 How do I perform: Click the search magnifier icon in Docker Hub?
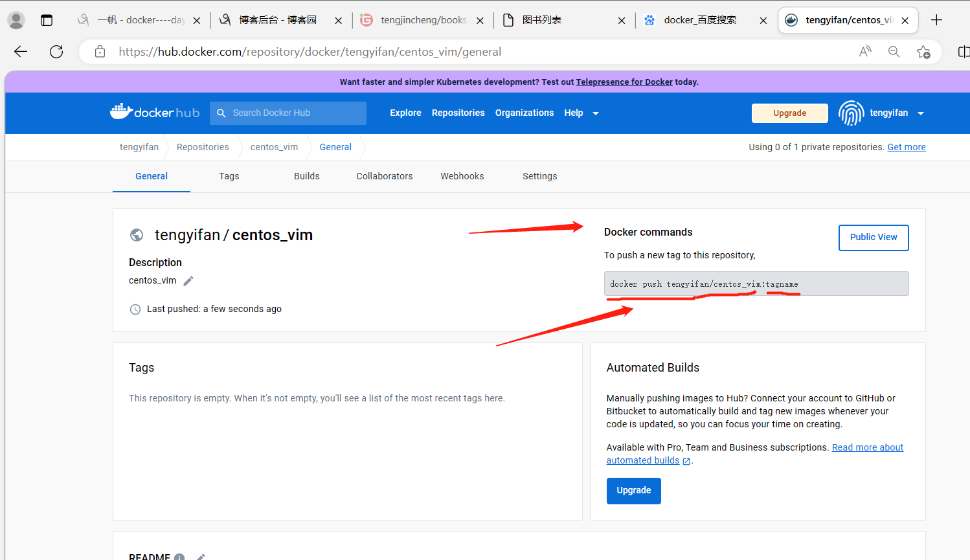pos(221,113)
